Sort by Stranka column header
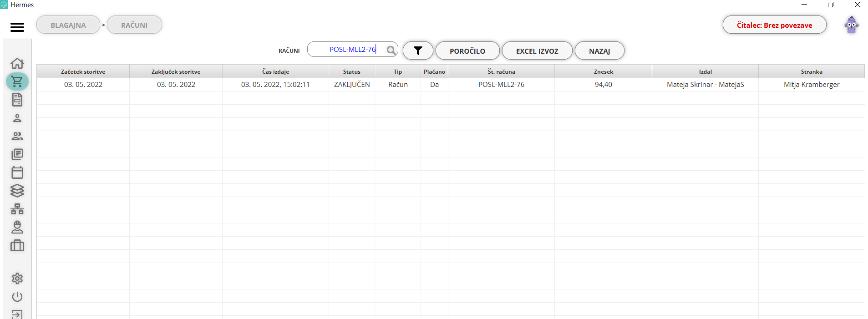Image resolution: width=868 pixels, height=319 pixels. (x=812, y=71)
